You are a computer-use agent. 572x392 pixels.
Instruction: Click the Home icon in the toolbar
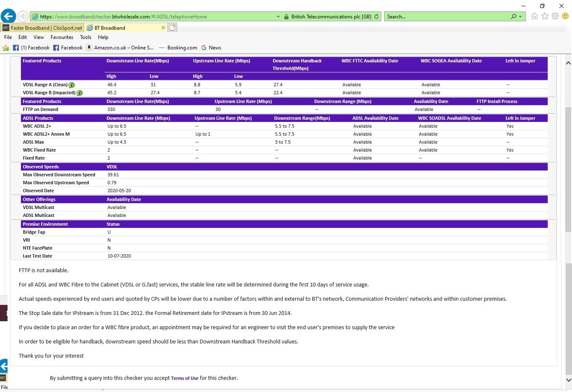[x=534, y=16]
